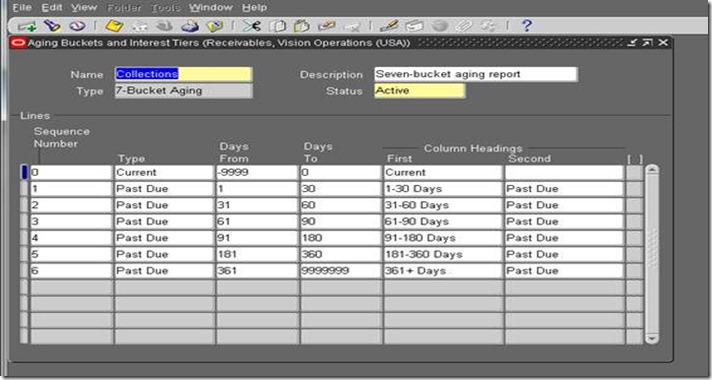The height and width of the screenshot is (380, 712).
Task: Click the First heading cell Current
Action: 443,173
